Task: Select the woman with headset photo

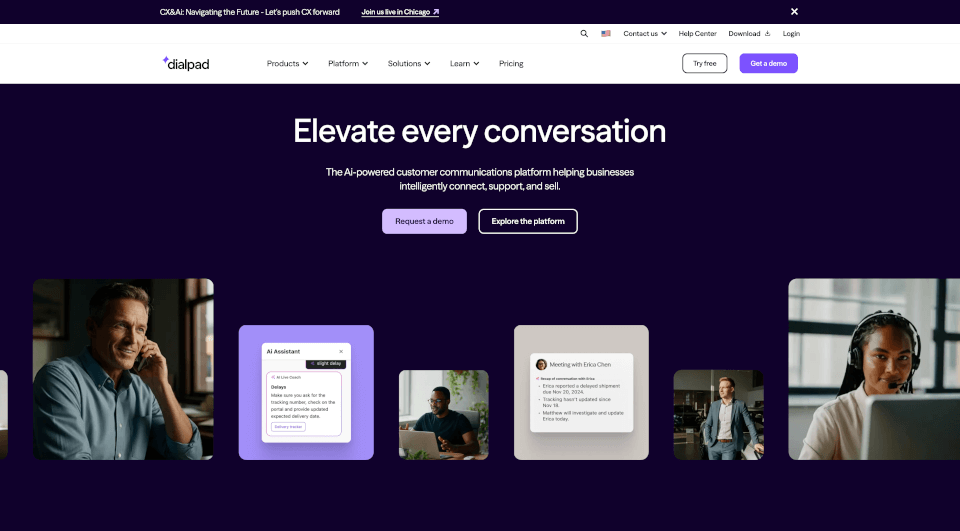Action: (x=874, y=369)
